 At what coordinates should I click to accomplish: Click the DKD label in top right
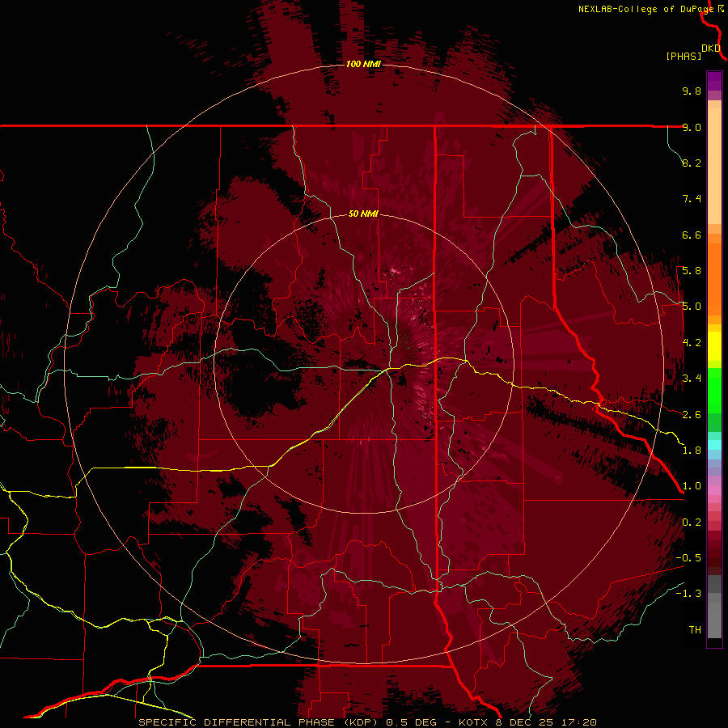[x=711, y=49]
